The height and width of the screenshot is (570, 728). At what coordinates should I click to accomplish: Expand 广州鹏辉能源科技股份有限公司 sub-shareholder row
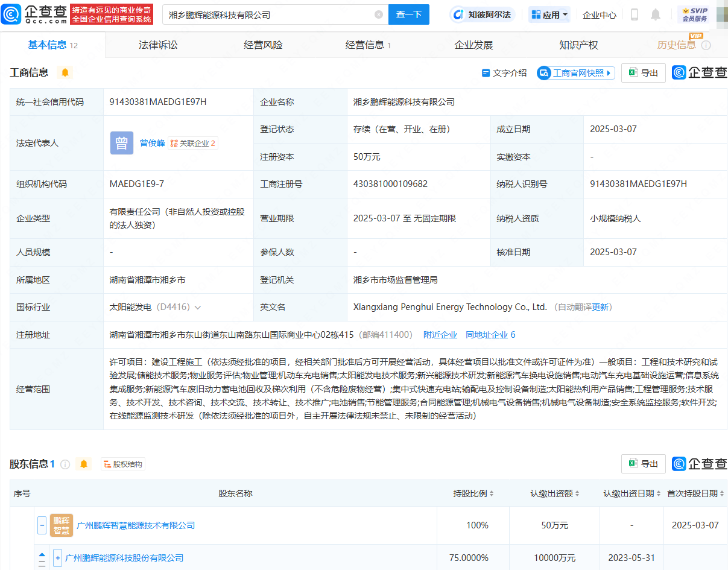pyautogui.click(x=58, y=558)
